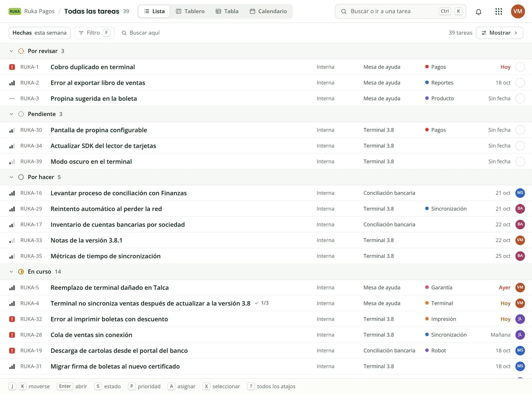Click Pendiente dotted status icon
The height and width of the screenshot is (394, 532).
click(x=21, y=114)
